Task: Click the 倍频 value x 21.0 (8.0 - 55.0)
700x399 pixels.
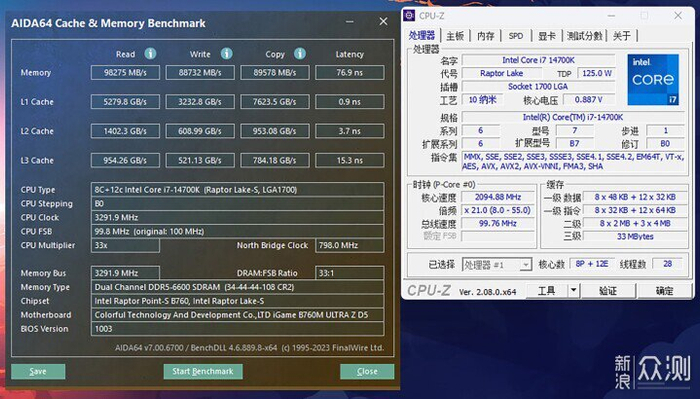Action: click(x=498, y=210)
